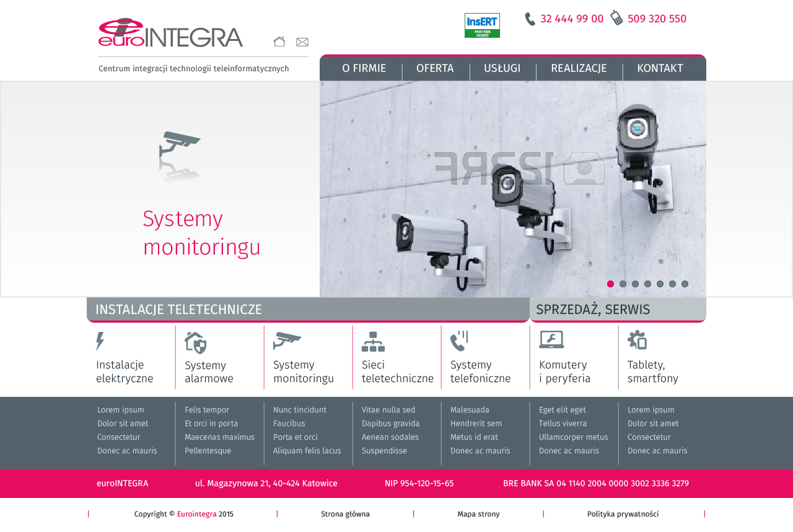Go to the KONTAKT menu item
This screenshot has width=793, height=532.
click(660, 69)
